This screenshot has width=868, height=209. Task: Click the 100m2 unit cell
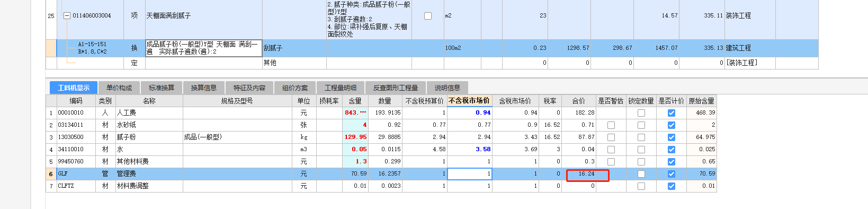(x=462, y=48)
